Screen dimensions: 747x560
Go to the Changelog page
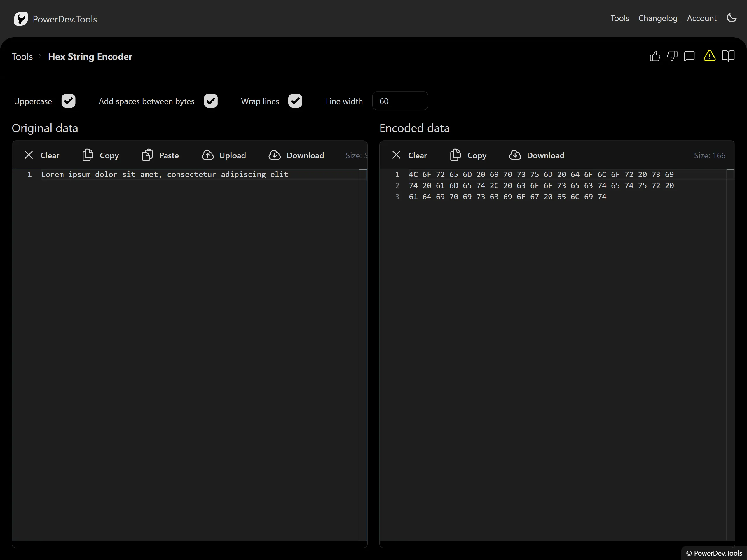pos(657,18)
